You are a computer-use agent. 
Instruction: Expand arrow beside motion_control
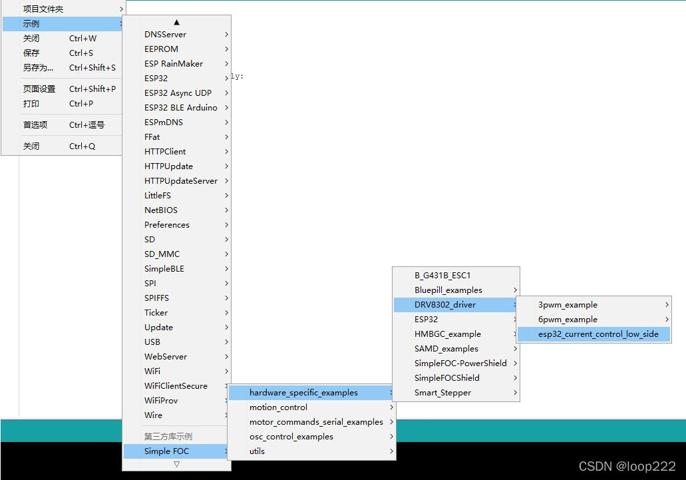coord(392,407)
